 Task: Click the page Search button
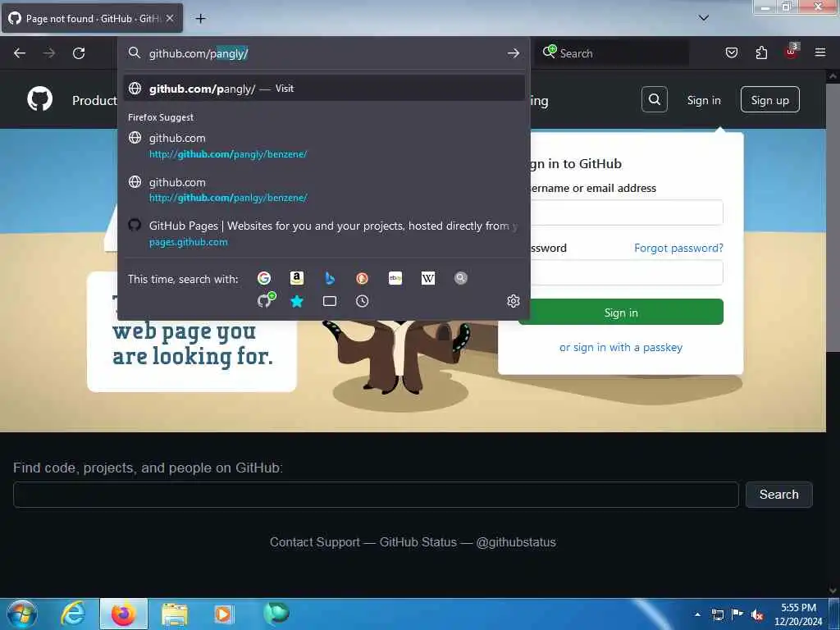(778, 495)
